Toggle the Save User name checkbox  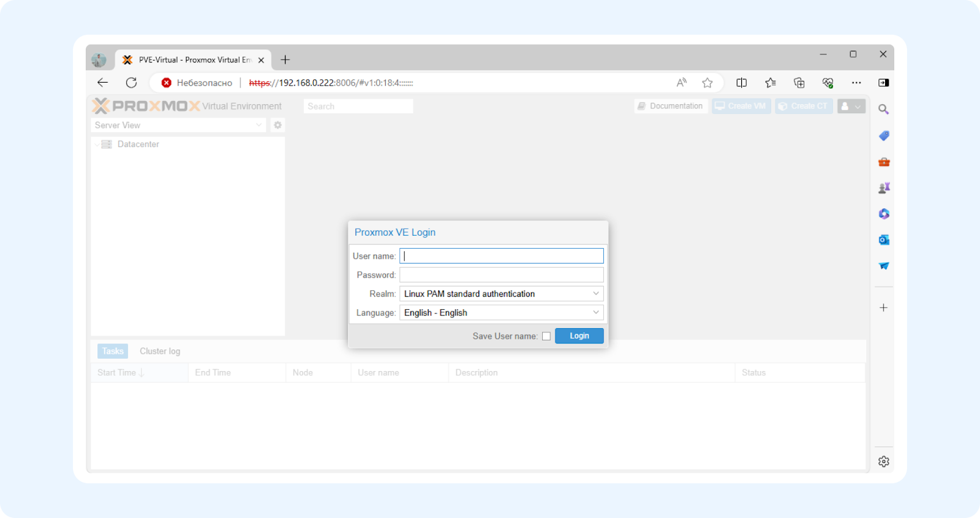pyautogui.click(x=546, y=336)
